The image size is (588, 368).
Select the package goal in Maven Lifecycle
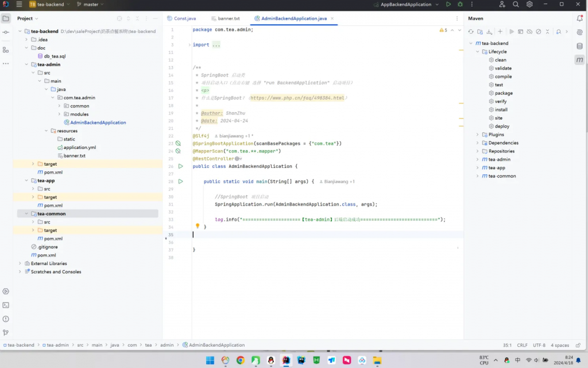click(504, 93)
